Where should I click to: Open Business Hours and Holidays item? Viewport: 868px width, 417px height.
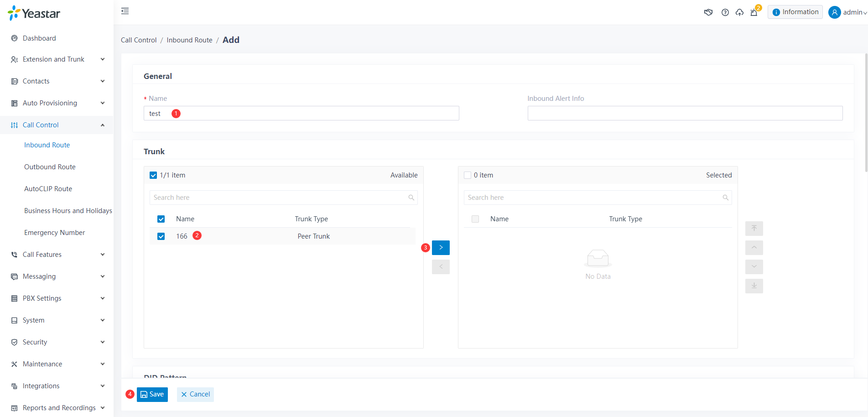[68, 211]
